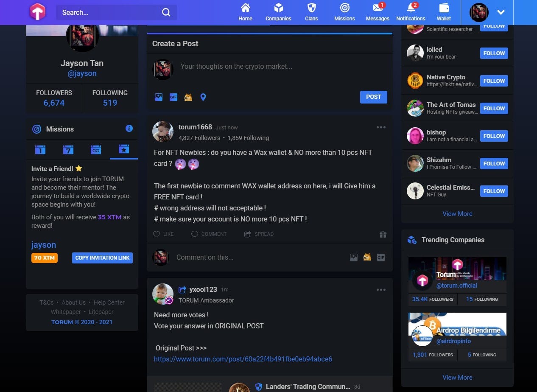Click the search magnifier icon
The image size is (537, 392).
click(166, 12)
